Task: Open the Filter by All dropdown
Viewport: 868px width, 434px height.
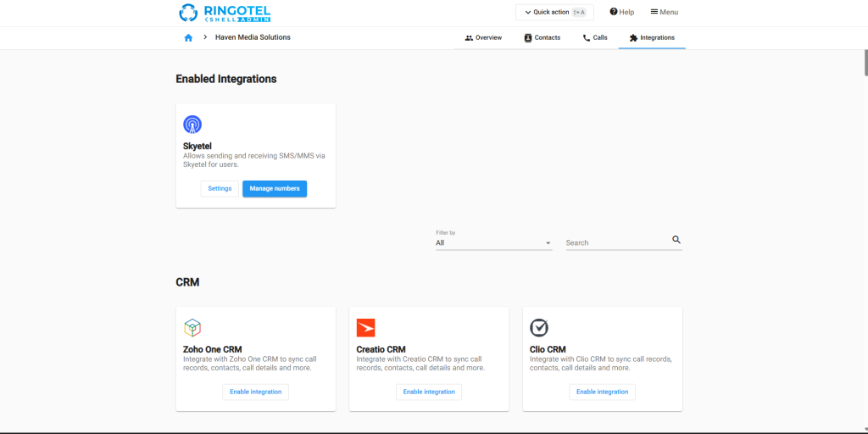Action: pos(493,243)
